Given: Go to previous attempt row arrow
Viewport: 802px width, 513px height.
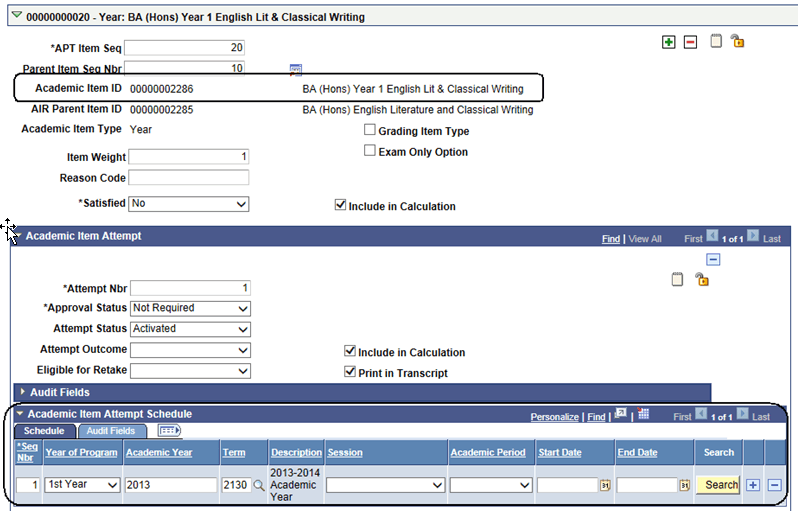Looking at the screenshot, I should (x=712, y=236).
